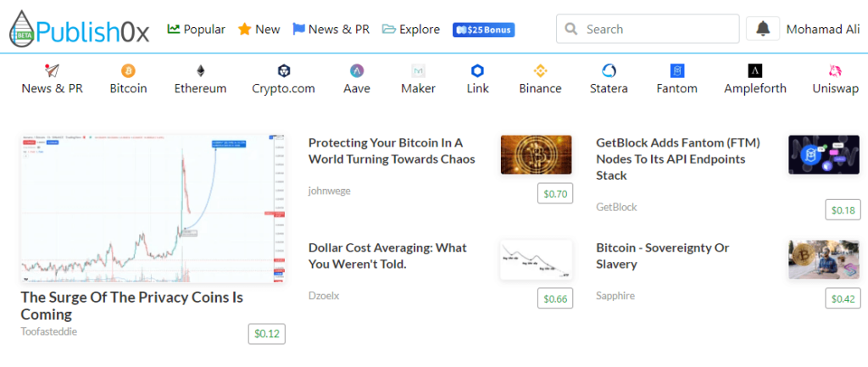
Task: Open the Explore menu item
Action: (411, 29)
